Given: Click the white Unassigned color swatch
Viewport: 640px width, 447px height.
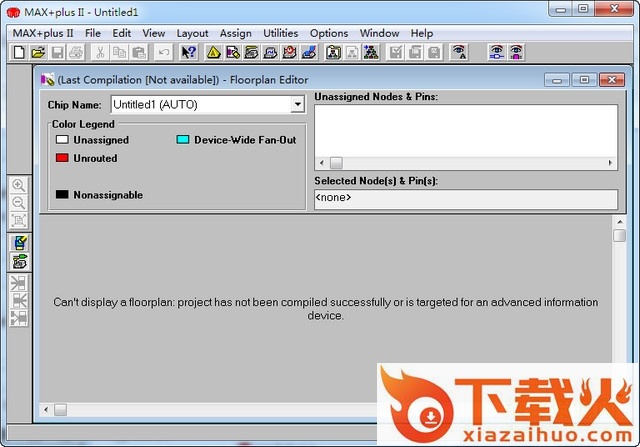Looking at the screenshot, I should pyautogui.click(x=62, y=140).
